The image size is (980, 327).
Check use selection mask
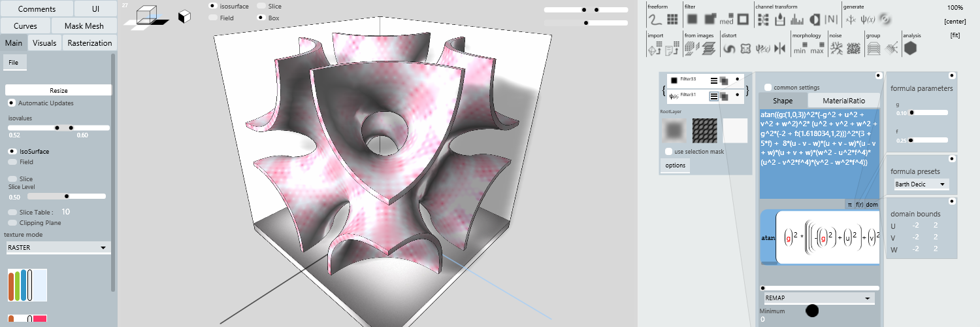pos(668,152)
